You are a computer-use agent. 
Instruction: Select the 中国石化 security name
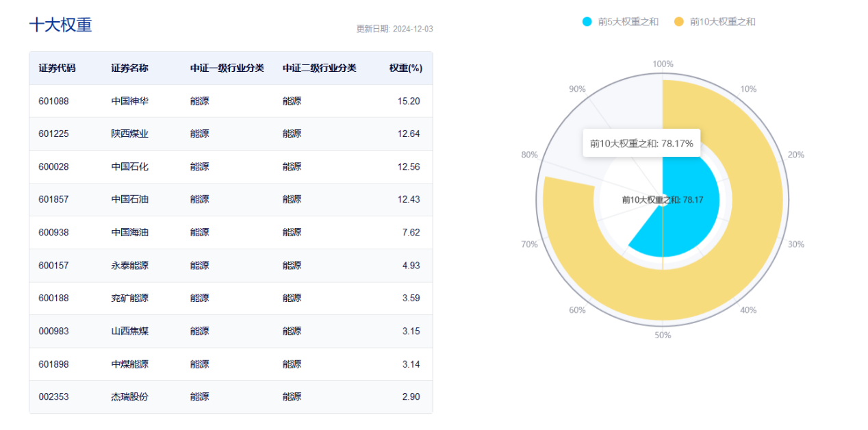pyautogui.click(x=129, y=167)
